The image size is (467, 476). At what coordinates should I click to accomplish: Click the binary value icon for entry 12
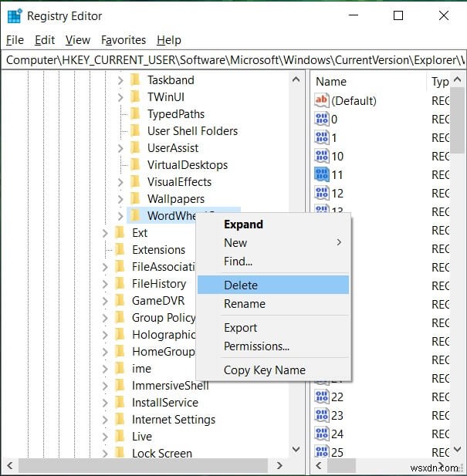coord(322,193)
